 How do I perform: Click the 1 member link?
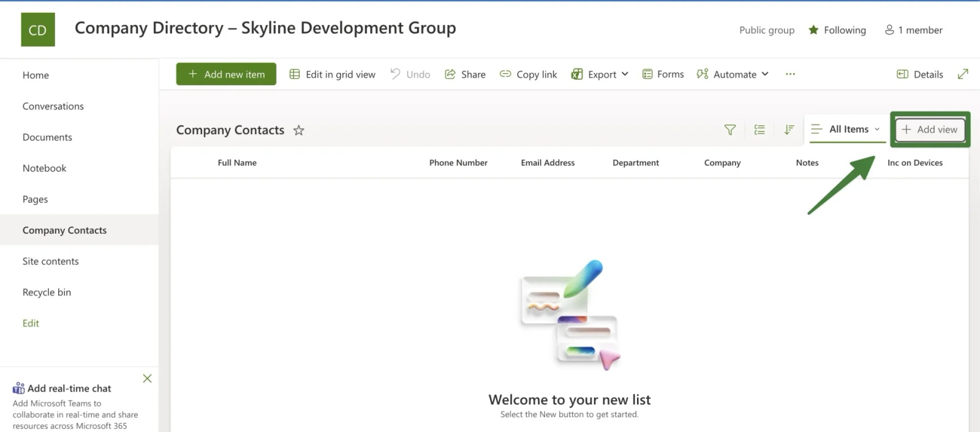(x=914, y=30)
